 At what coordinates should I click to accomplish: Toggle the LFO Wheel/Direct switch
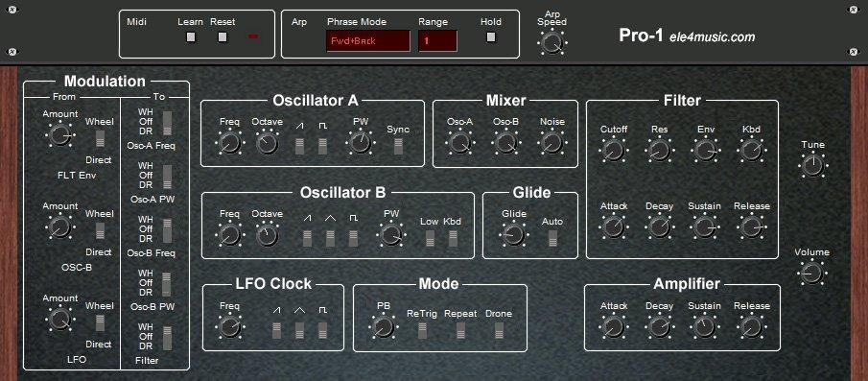pos(100,322)
